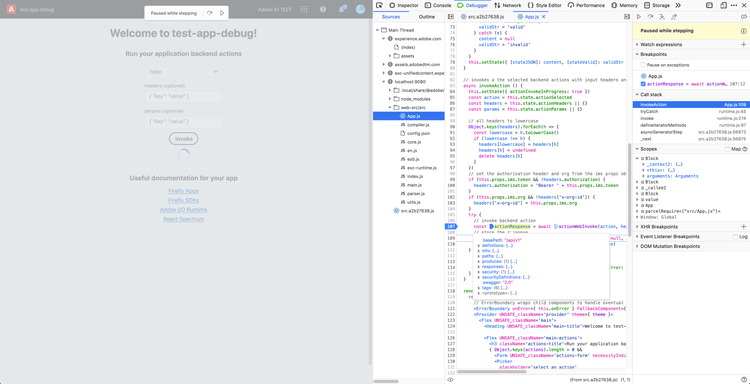Screen dimensions: 750x384
Task: Open the Storage panel
Action: coord(657,5)
